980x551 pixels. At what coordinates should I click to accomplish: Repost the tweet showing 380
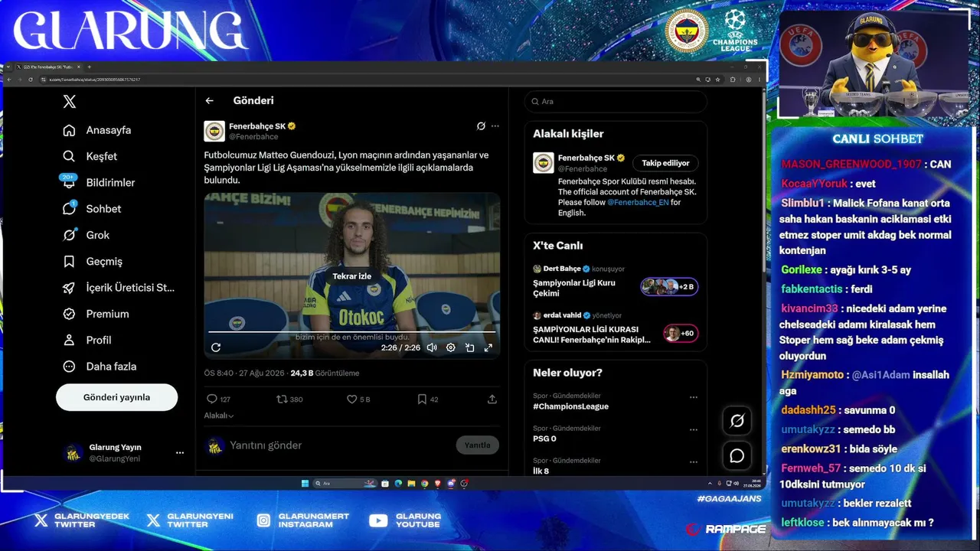289,399
